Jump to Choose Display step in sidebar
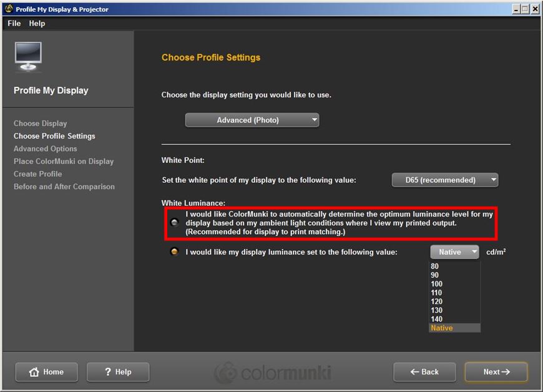The width and height of the screenshot is (543, 392). pos(40,124)
